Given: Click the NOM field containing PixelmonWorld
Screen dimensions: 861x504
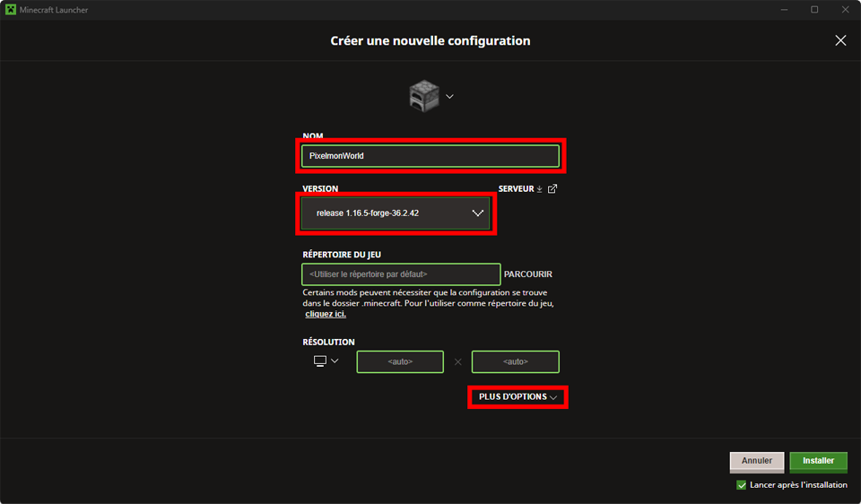Looking at the screenshot, I should tap(430, 156).
